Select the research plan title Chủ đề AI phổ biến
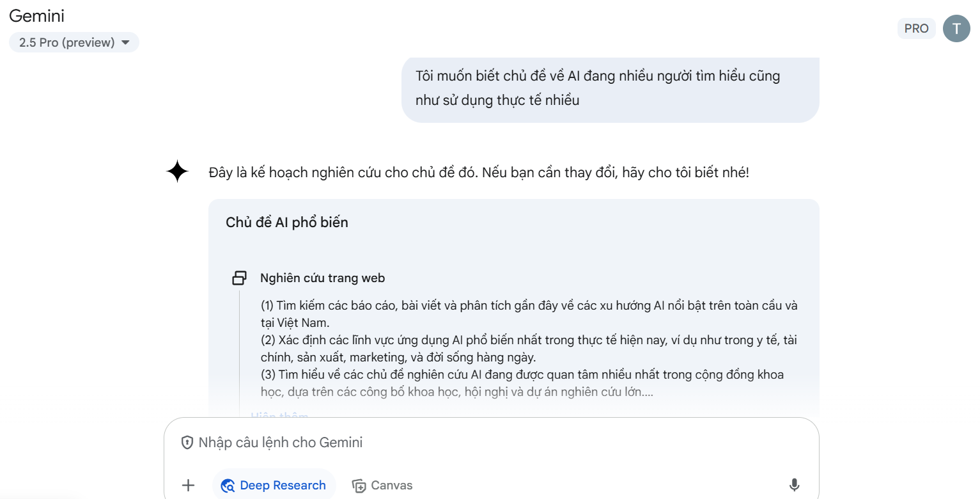The image size is (980, 499). coord(287,223)
